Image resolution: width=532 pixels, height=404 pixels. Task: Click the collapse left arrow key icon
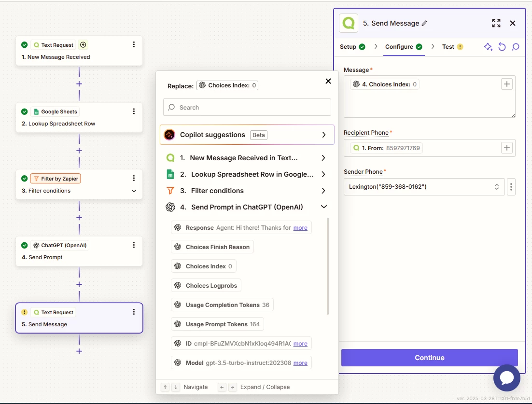click(x=222, y=387)
